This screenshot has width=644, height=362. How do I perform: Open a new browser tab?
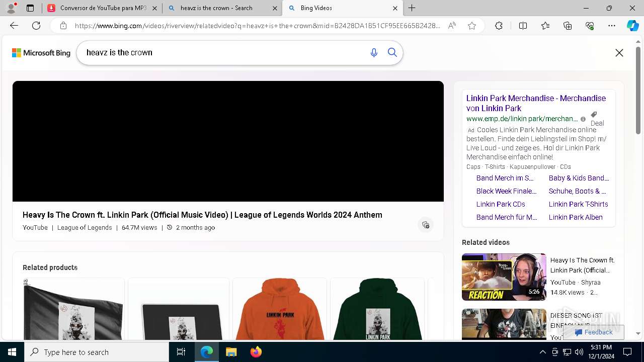[x=412, y=8]
